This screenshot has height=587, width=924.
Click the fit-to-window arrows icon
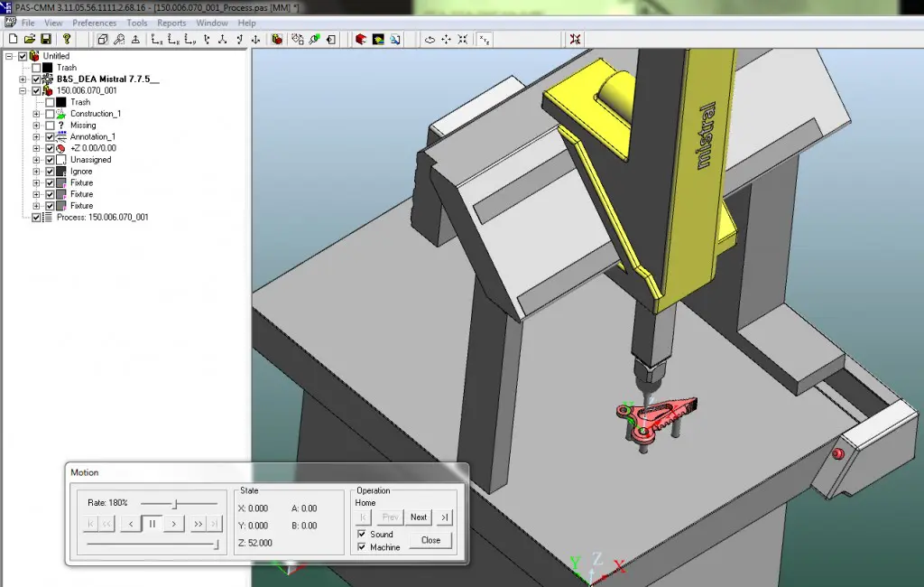point(463,40)
